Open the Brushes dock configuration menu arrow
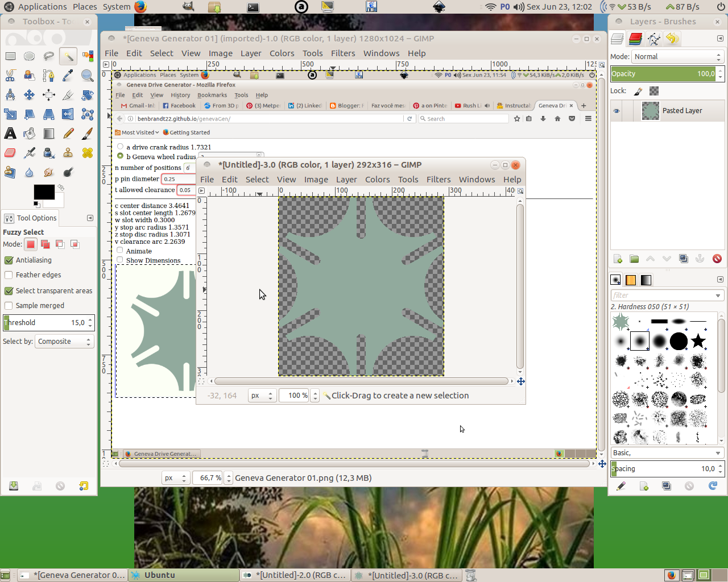This screenshot has height=582, width=728. 720,280
